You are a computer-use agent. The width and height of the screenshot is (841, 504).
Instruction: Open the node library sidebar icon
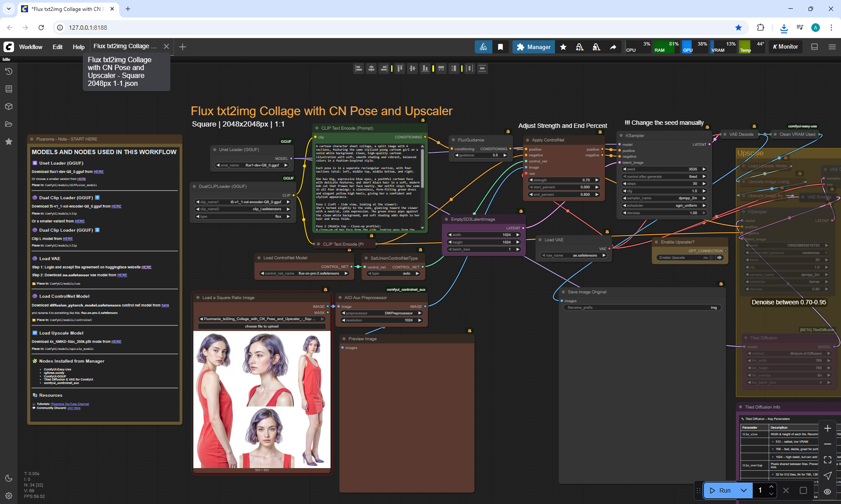[8, 89]
